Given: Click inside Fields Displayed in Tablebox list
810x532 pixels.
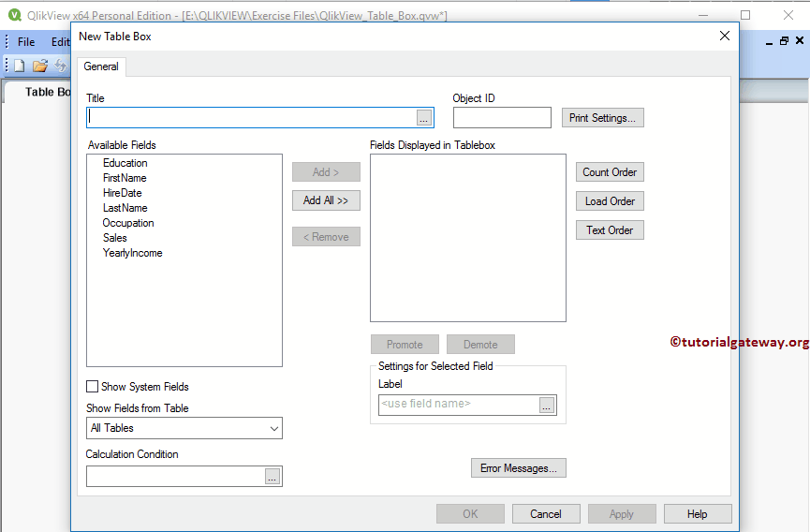Looking at the screenshot, I should click(468, 238).
